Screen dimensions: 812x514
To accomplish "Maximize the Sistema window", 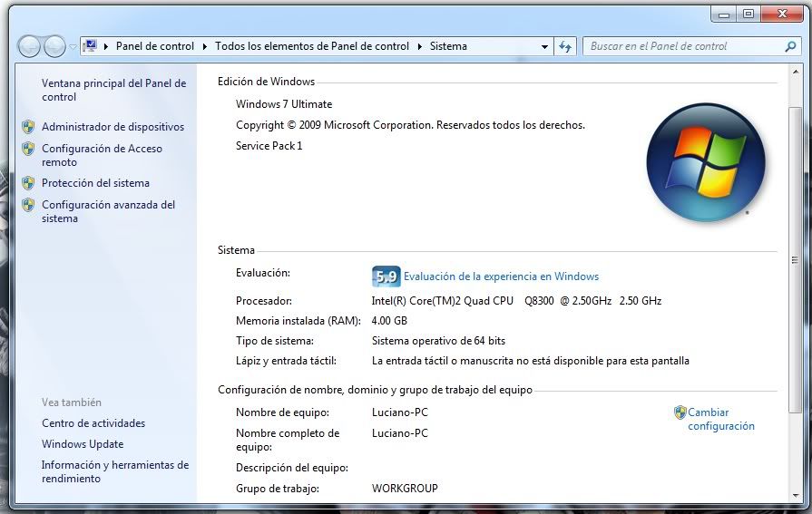I will [x=748, y=14].
